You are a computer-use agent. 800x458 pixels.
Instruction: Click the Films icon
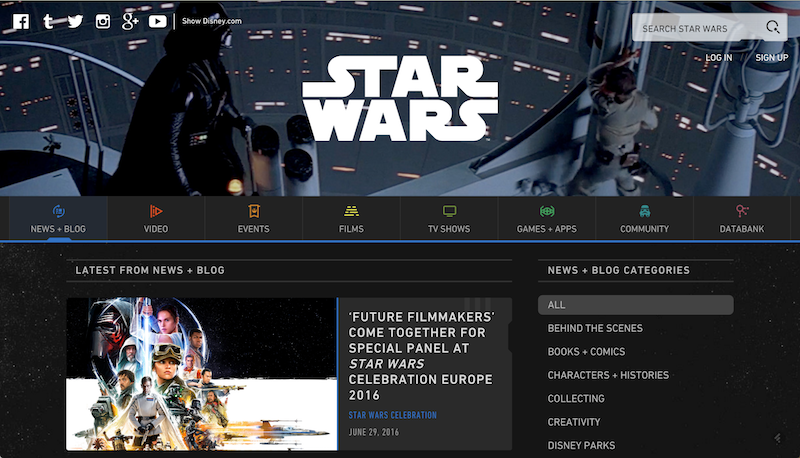point(351,211)
